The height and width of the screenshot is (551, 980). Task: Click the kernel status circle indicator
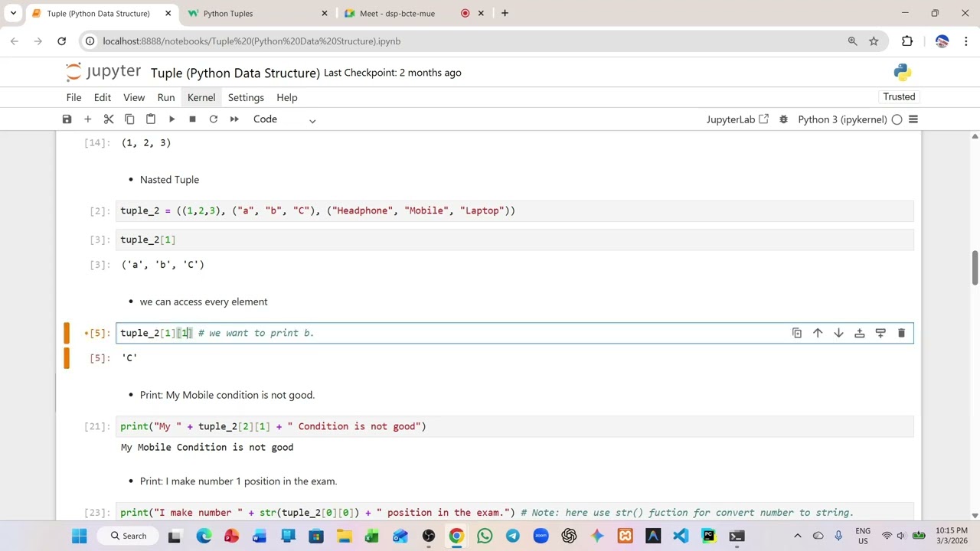pos(897,119)
